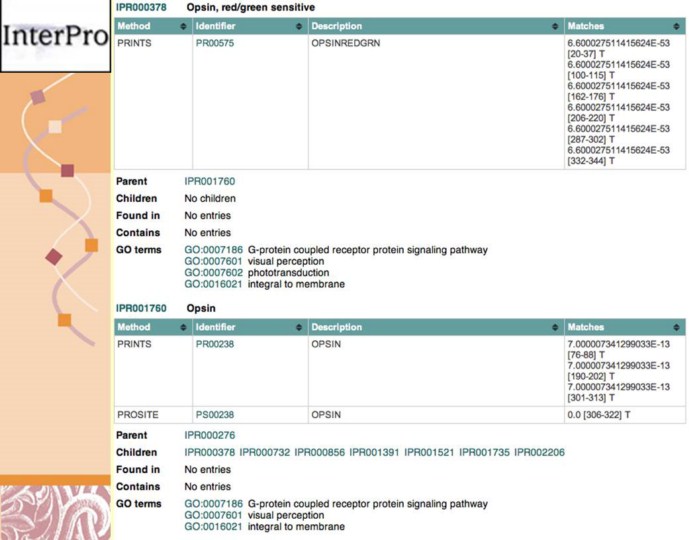Open parent entry IPR000276
This screenshot has width=699, height=540.
click(210, 436)
